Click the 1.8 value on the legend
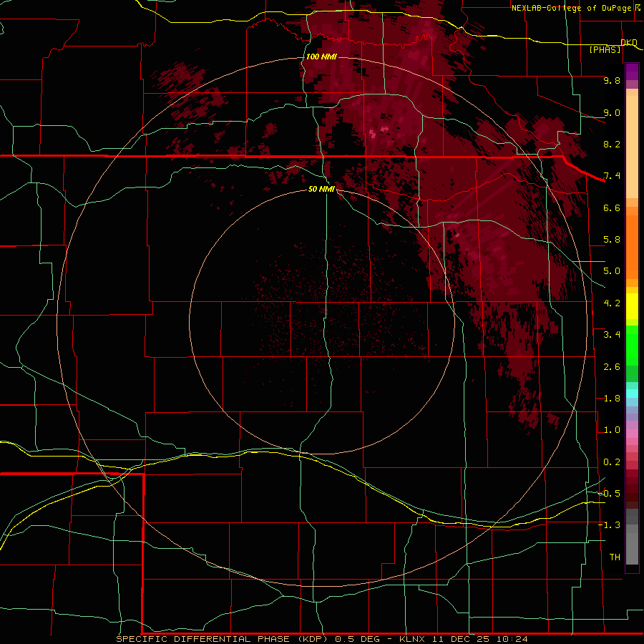 point(612,399)
